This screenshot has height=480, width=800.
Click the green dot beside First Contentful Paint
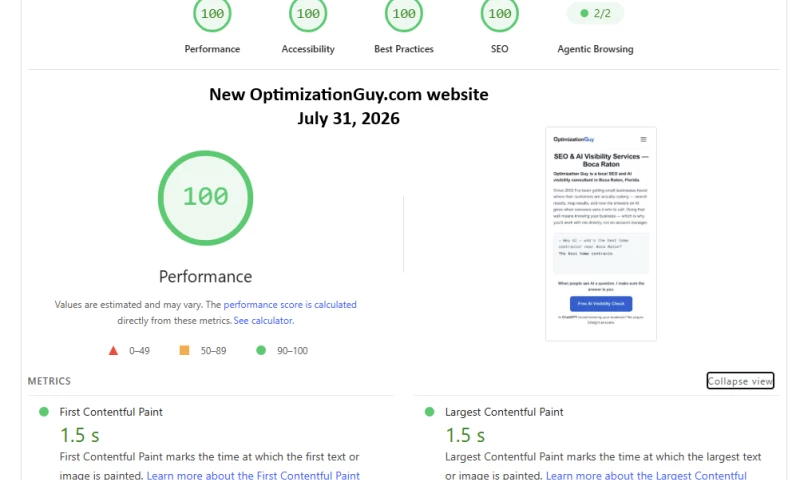[x=44, y=412]
